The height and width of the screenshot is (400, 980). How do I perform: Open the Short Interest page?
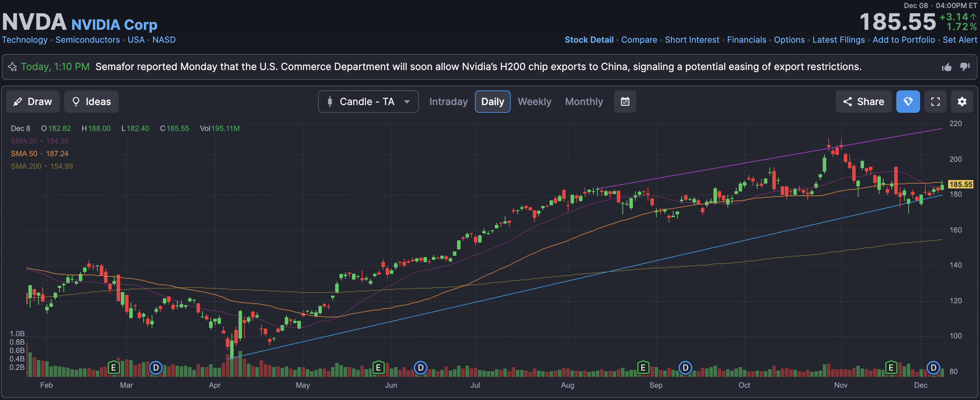(x=692, y=40)
